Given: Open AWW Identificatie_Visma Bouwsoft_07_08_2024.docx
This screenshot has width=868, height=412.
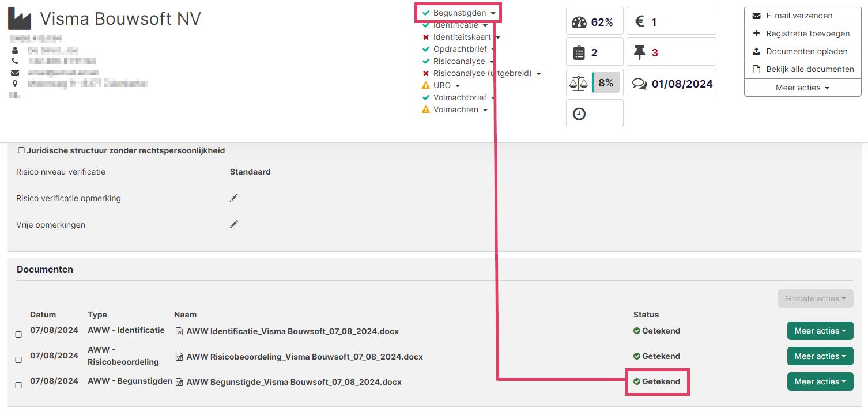Looking at the screenshot, I should click(292, 331).
